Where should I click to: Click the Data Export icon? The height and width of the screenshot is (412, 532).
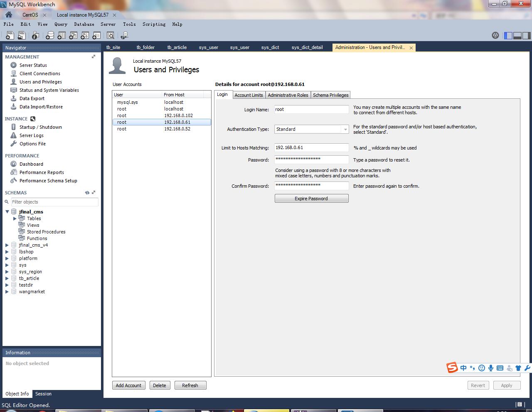pos(14,98)
